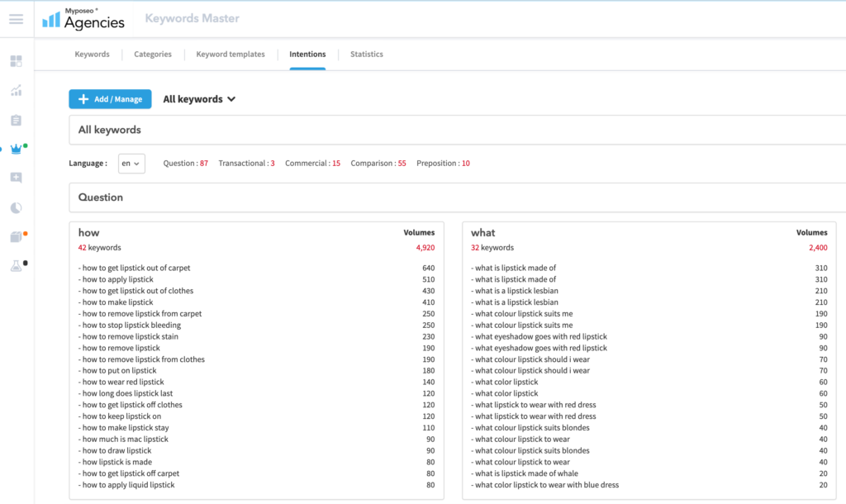Select 'how to put on lipstick'
Image resolution: width=846 pixels, height=504 pixels.
click(117, 371)
